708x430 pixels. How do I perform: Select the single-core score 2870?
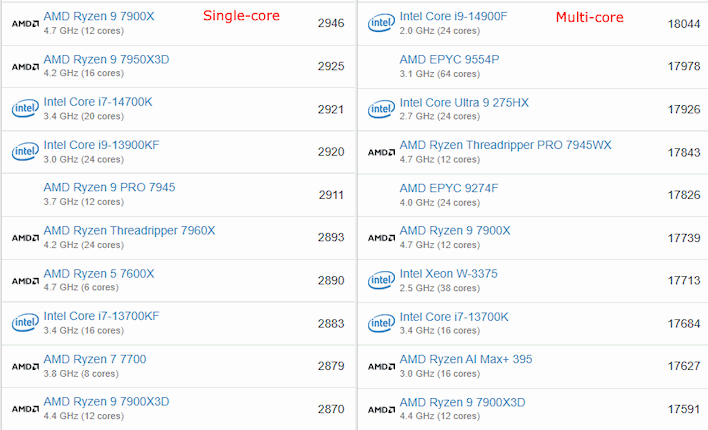click(331, 409)
